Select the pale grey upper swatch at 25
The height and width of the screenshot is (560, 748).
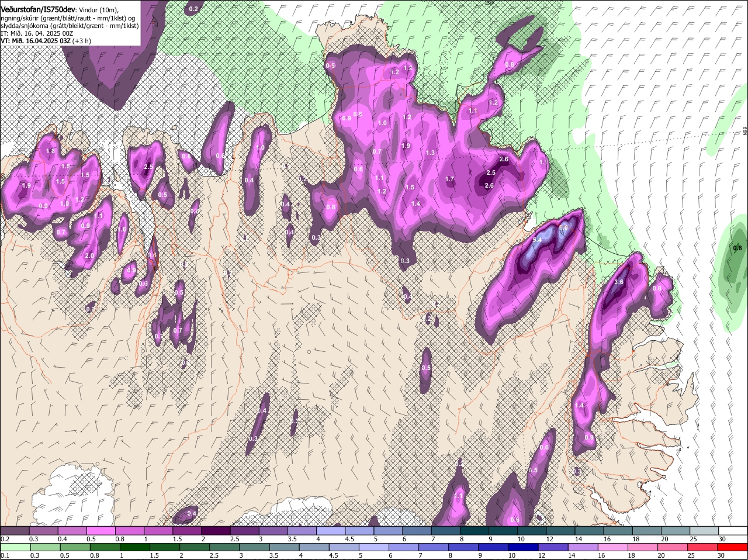tap(704, 530)
